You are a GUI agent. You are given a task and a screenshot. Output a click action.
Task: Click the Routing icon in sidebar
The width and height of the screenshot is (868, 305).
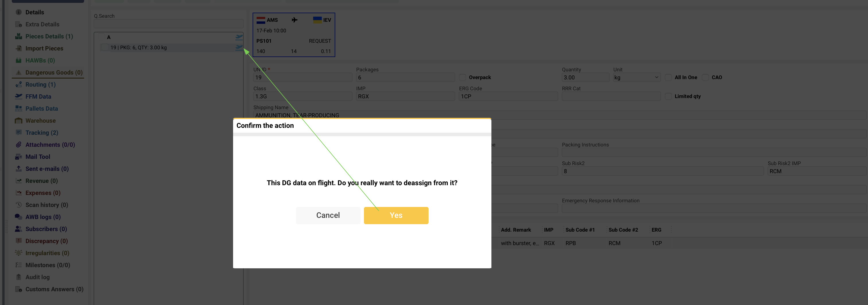pyautogui.click(x=19, y=85)
